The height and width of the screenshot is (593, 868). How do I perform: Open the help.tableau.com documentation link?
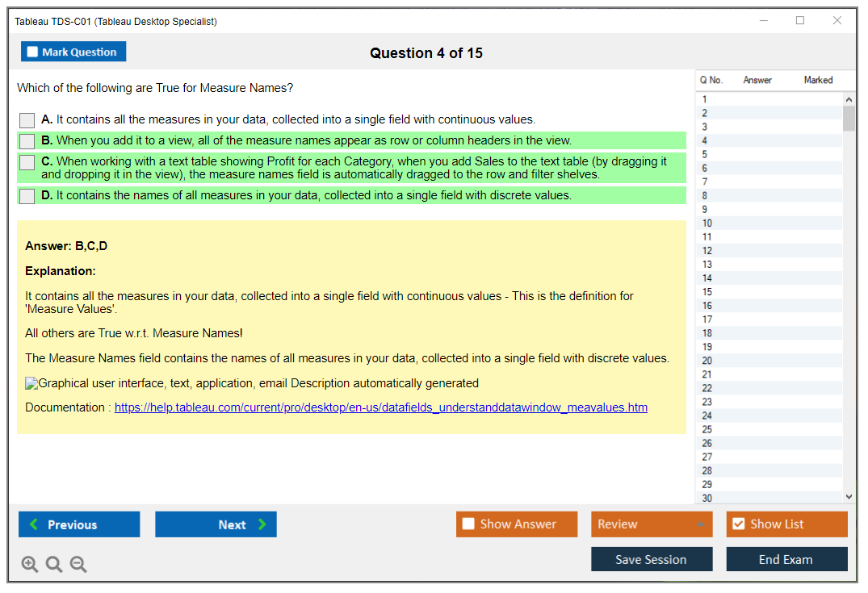click(x=380, y=407)
